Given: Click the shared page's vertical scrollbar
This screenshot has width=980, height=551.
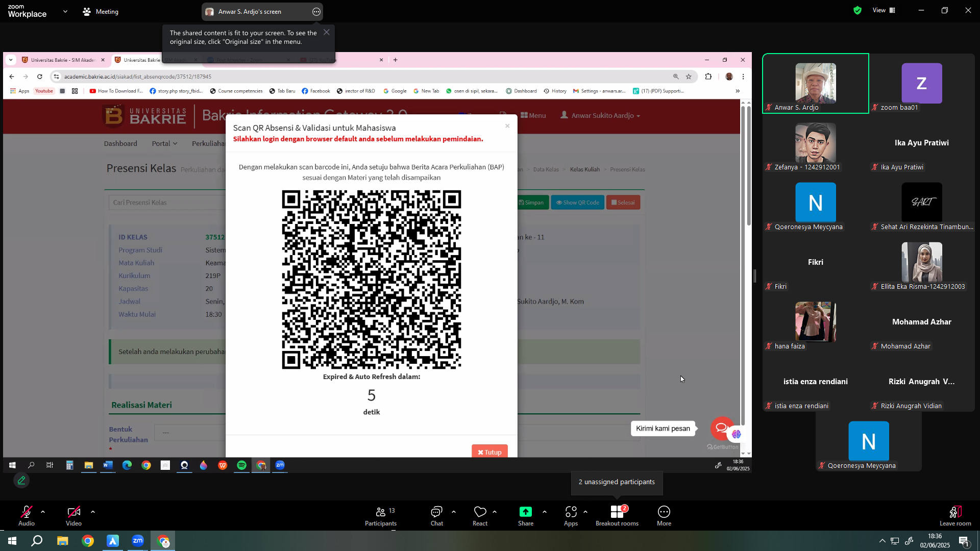Looking at the screenshot, I should pos(749,166).
